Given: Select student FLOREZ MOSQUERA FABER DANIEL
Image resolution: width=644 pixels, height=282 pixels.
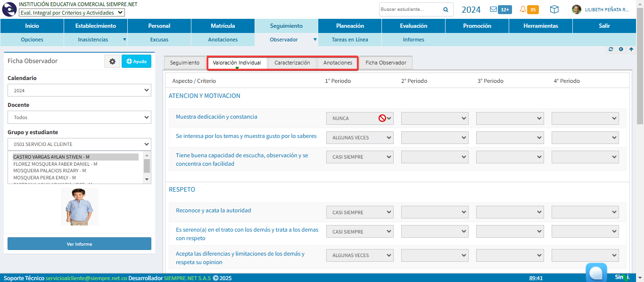Looking at the screenshot, I should [55, 164].
